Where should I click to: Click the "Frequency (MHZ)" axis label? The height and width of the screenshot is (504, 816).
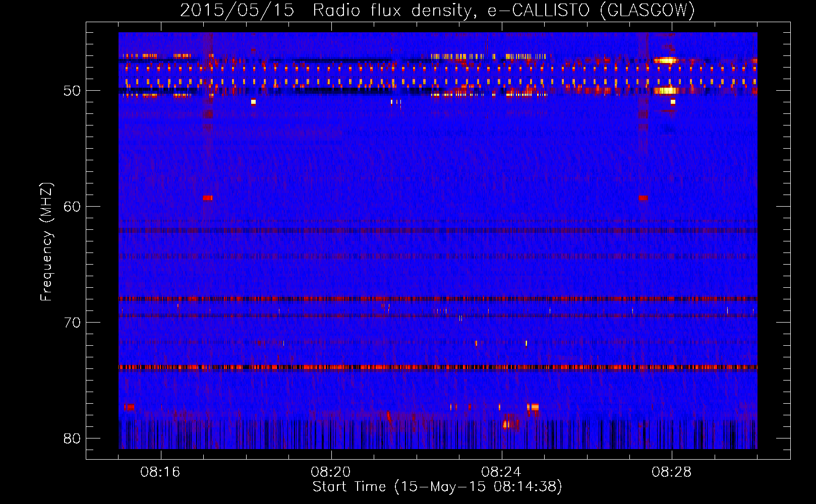[x=46, y=242]
